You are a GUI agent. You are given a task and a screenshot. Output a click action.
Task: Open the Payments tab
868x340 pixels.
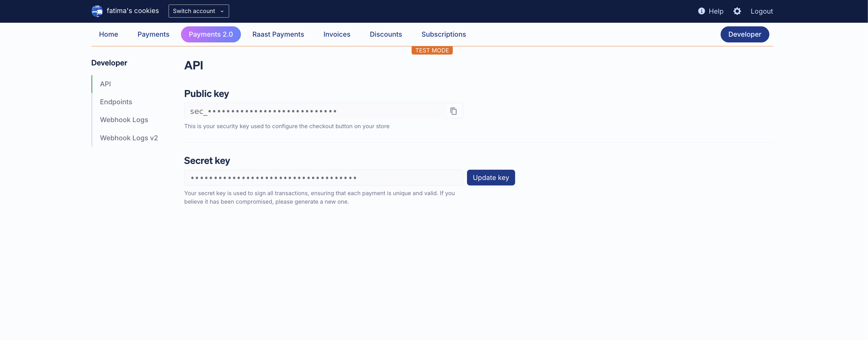(x=153, y=35)
